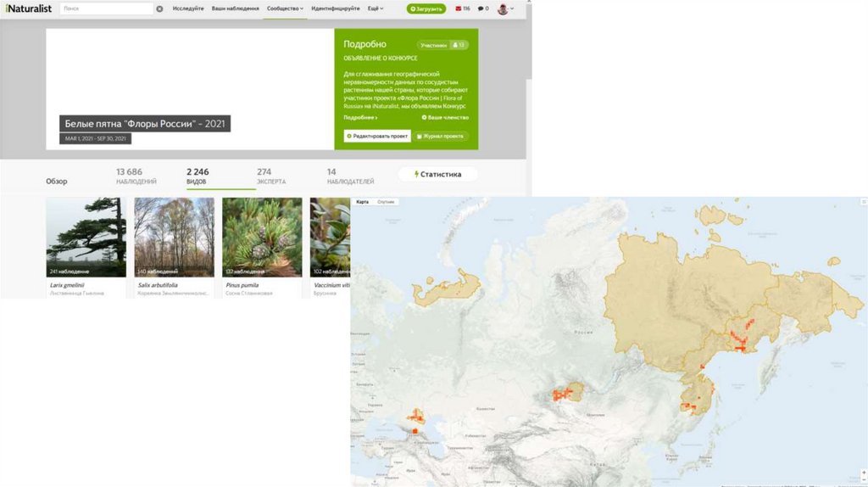
Task: Expand the 'Сообщество' dropdown menu
Action: pos(285,8)
